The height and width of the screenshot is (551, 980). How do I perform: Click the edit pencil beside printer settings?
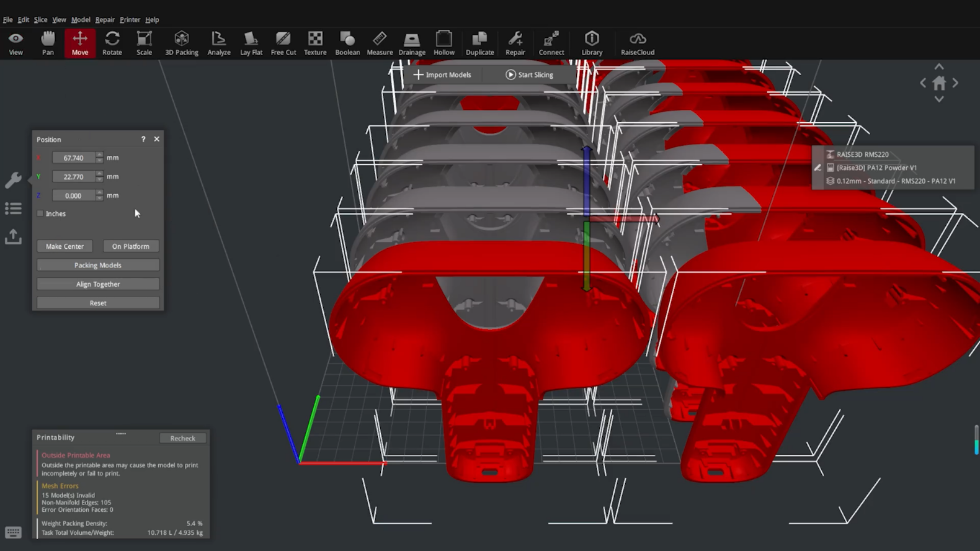click(x=817, y=168)
